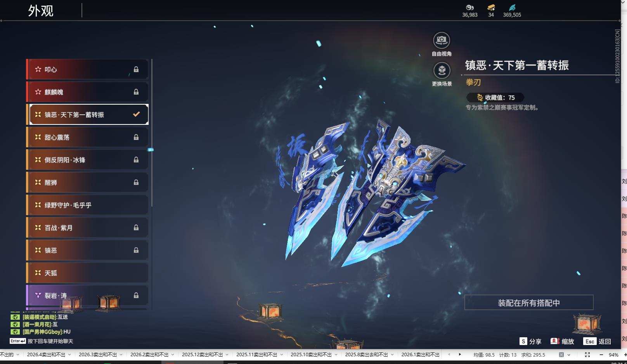Click the 均值: 98.5 status bar value
The image size is (627, 364).
484,355
